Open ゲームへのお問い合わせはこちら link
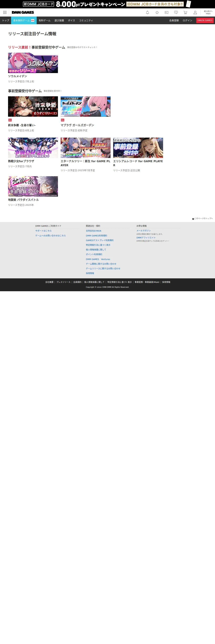The image size is (215, 644). tap(50, 236)
